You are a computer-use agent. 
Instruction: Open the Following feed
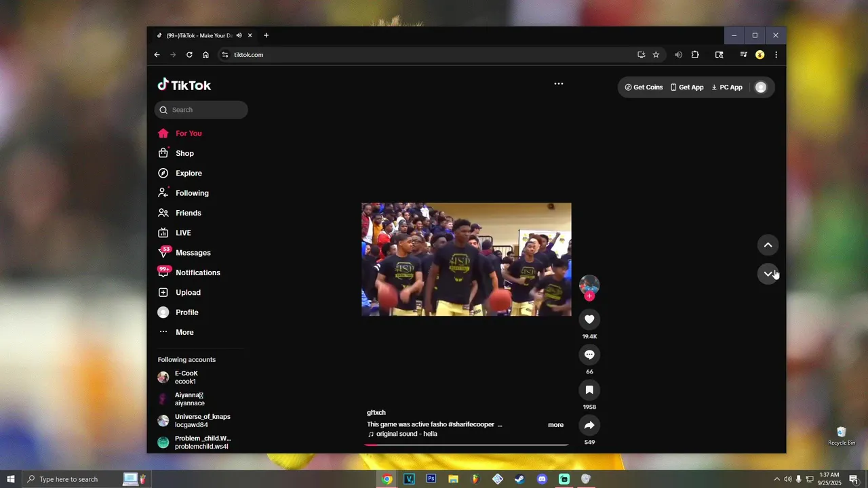pyautogui.click(x=184, y=193)
